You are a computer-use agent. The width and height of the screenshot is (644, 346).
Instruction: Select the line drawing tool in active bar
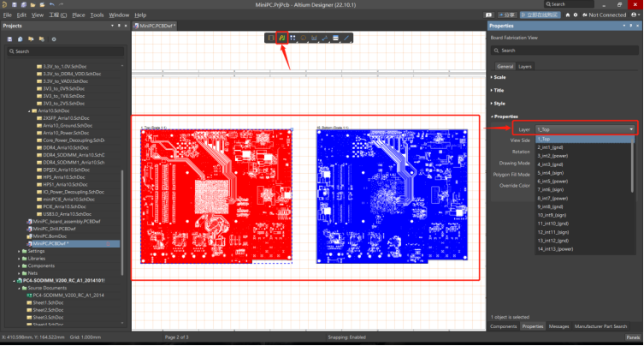[x=346, y=38]
